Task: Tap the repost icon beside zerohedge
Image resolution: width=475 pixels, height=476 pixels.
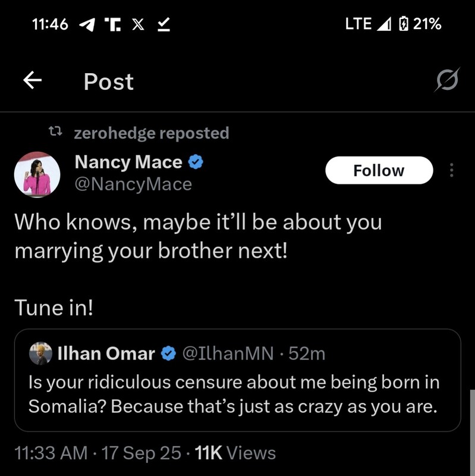Action: pyautogui.click(x=55, y=133)
